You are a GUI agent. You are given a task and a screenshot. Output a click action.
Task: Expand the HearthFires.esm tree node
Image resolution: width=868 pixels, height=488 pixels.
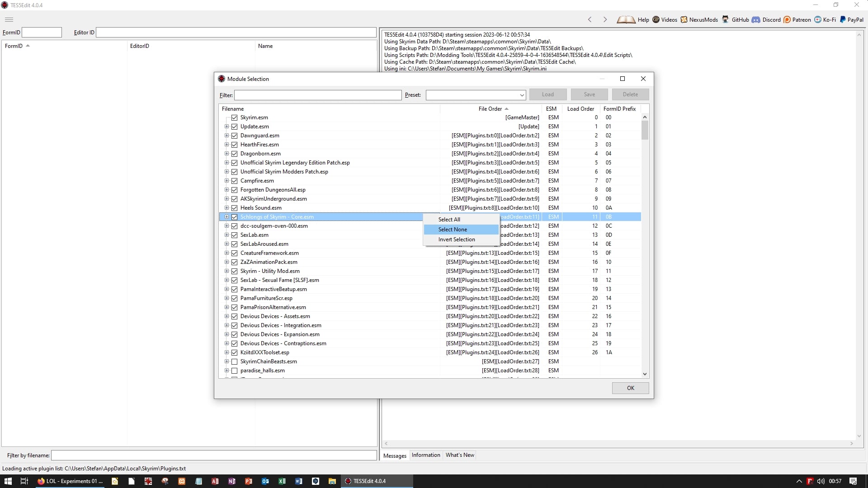[x=226, y=145]
